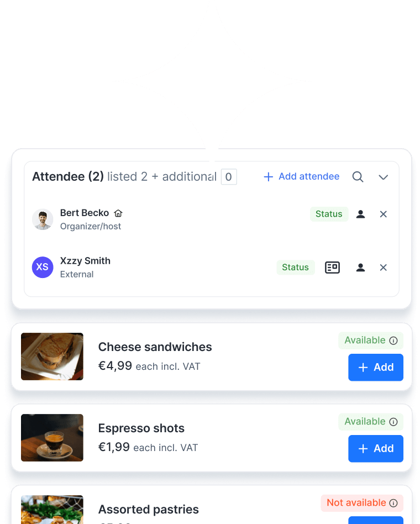Add Cheese sandwiches to the order

click(x=376, y=367)
